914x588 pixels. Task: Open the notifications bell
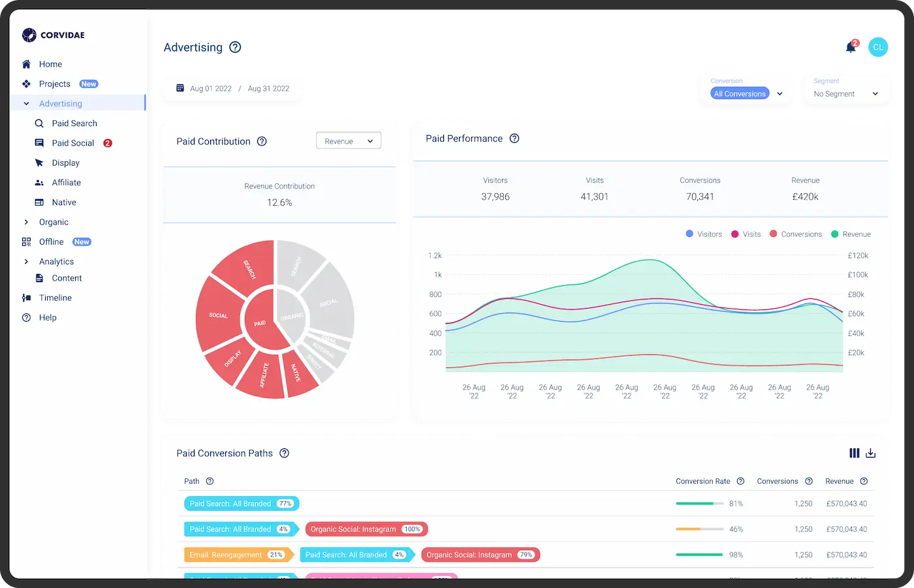[851, 47]
